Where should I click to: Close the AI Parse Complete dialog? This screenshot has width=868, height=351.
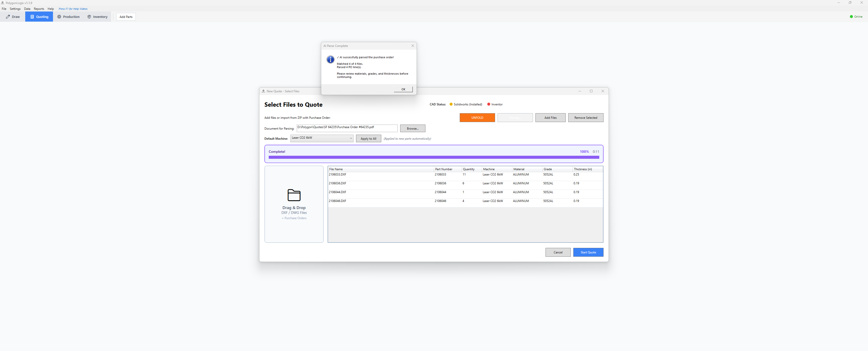[413, 46]
